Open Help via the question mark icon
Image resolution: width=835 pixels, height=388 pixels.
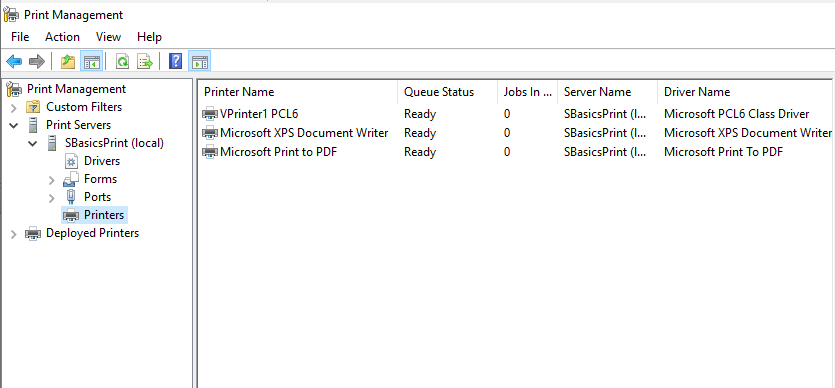pos(175,62)
